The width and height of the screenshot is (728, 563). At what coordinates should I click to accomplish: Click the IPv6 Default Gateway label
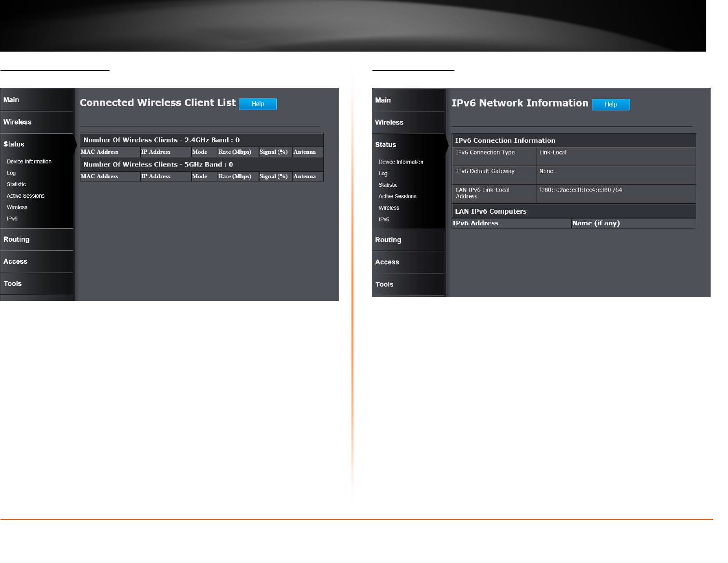(485, 171)
